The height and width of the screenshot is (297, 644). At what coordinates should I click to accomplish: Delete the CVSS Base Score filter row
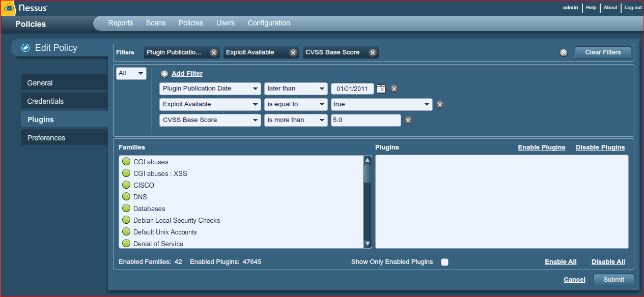point(408,121)
